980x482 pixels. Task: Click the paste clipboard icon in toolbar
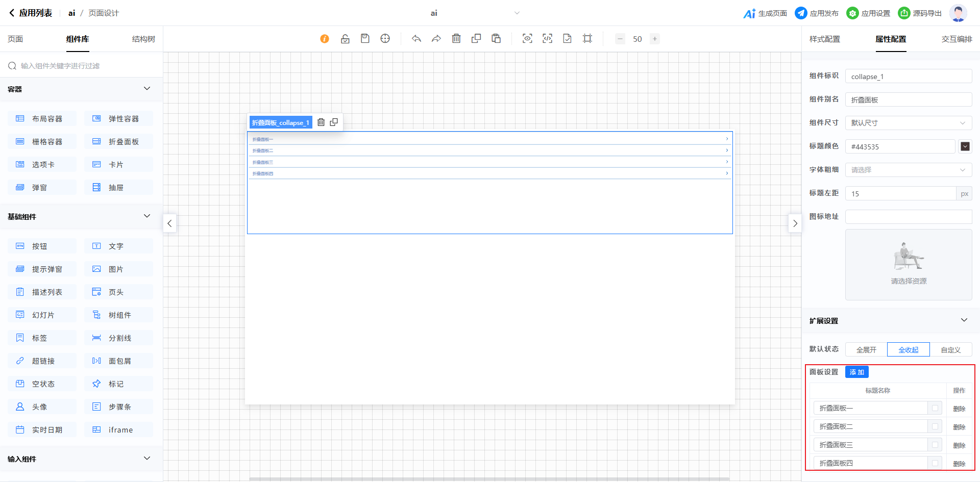pos(496,39)
